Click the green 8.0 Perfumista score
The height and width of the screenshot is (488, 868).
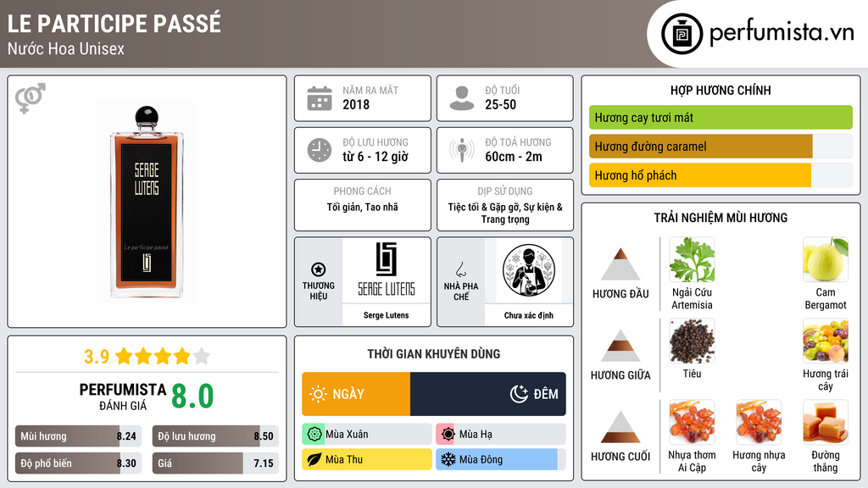(192, 396)
